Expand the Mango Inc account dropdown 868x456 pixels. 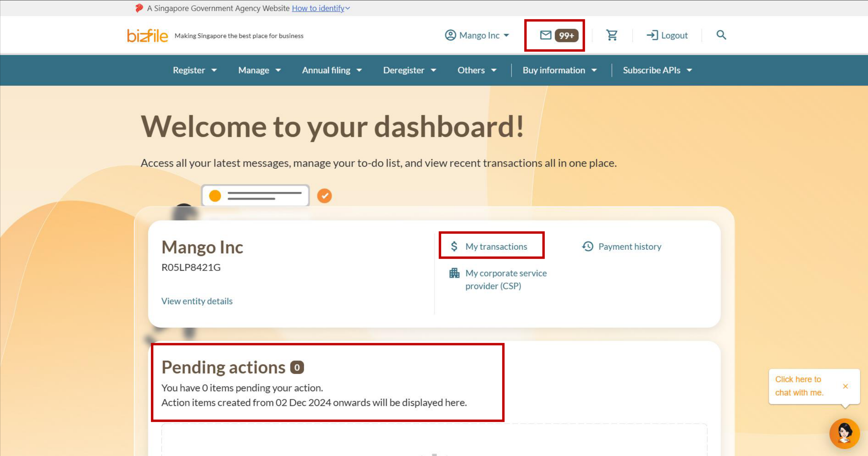506,35
